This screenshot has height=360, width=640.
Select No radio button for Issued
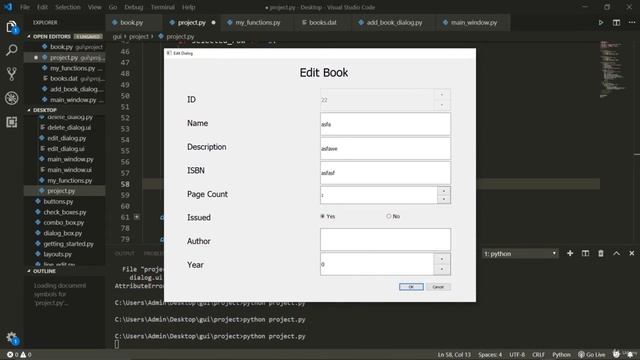click(389, 216)
